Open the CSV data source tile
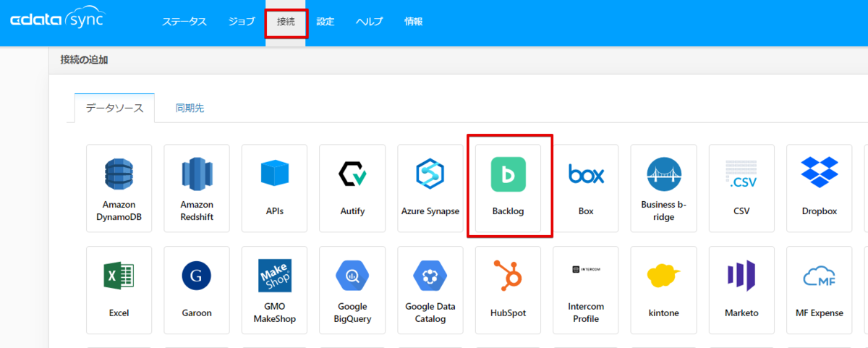868x348 pixels. 741,188
